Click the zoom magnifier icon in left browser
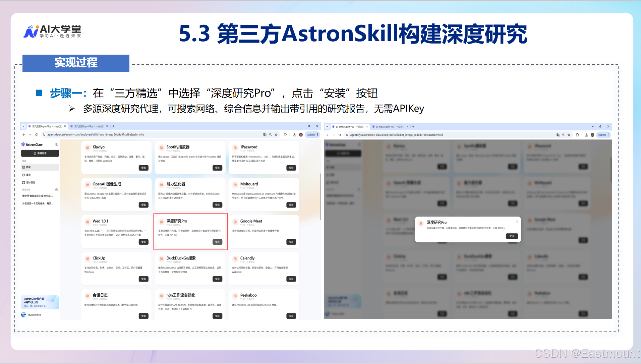 point(271,135)
